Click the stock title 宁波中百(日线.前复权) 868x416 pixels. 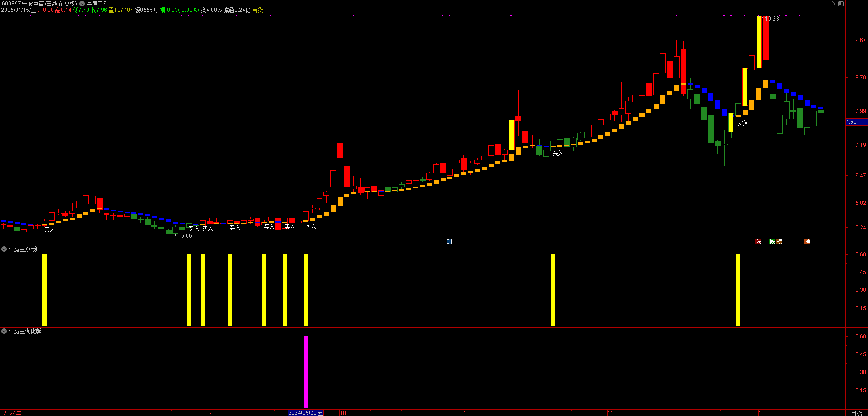(49, 4)
